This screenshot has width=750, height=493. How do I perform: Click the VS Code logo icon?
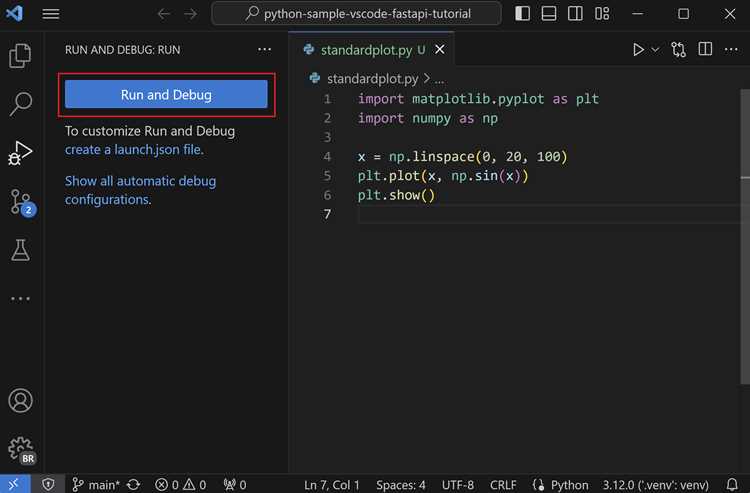click(x=14, y=13)
